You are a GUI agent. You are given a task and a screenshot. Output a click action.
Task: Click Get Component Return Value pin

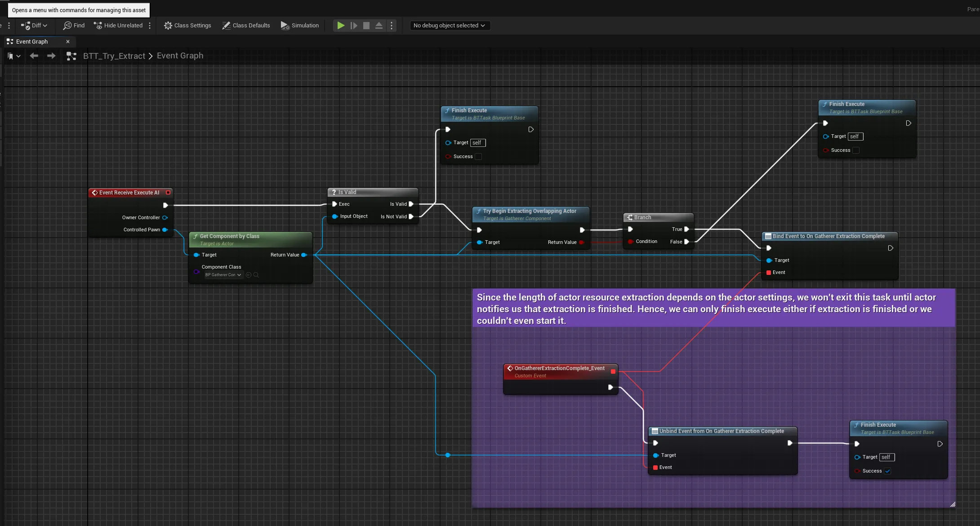304,255
